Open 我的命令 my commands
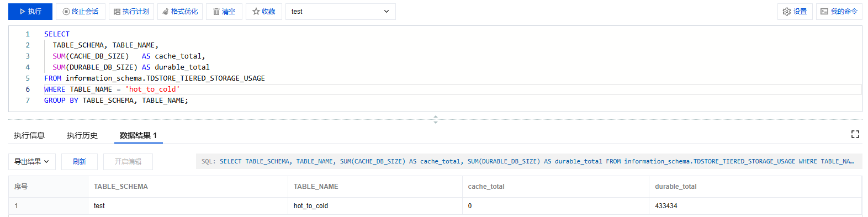Viewport: 868px width, 217px height. [x=839, y=12]
